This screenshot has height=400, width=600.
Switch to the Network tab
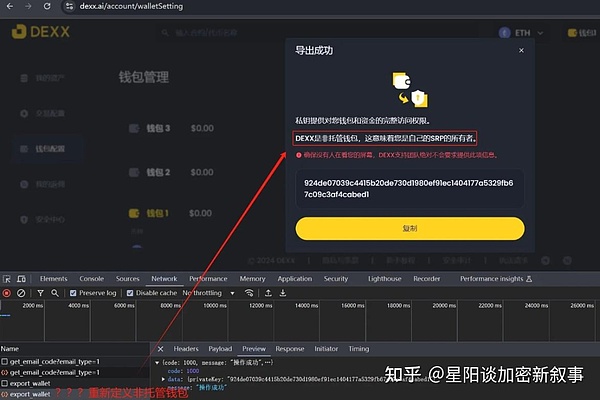tap(164, 279)
